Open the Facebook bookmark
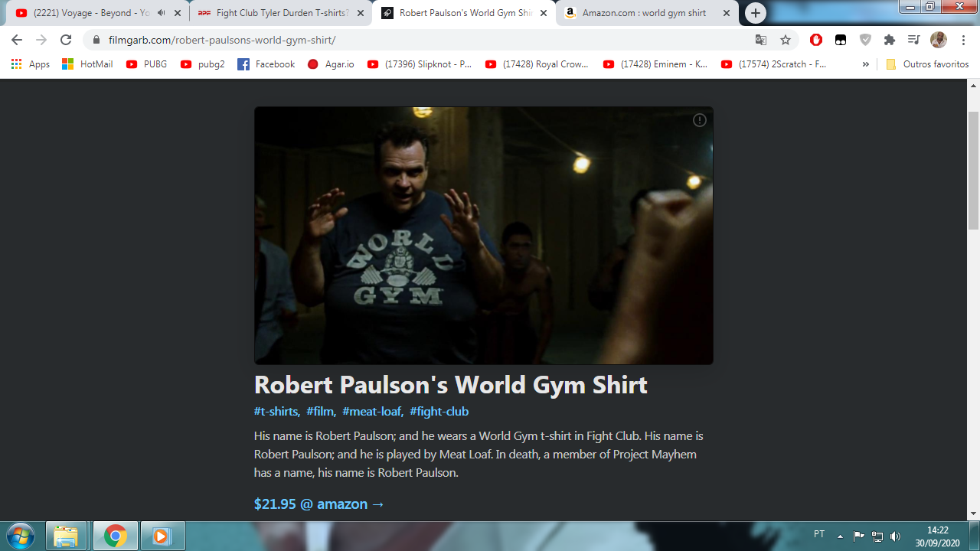 click(266, 64)
